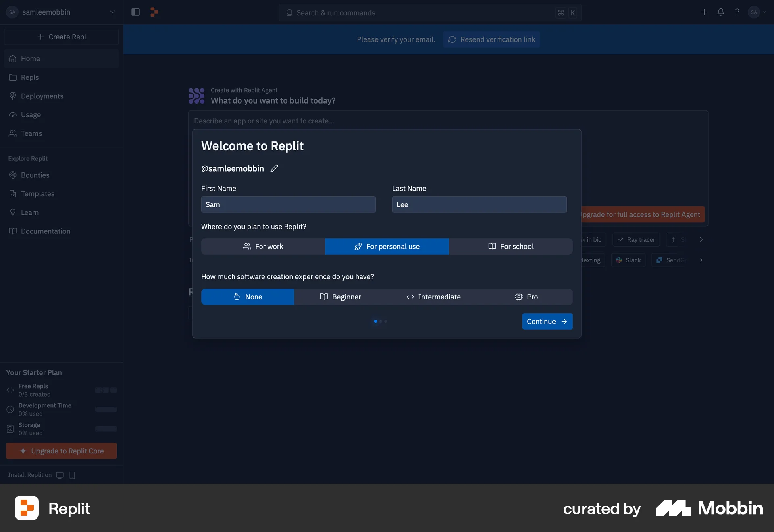Screen dimensions: 774x532
Task: Open Usage from the sidebar menu
Action: point(31,114)
